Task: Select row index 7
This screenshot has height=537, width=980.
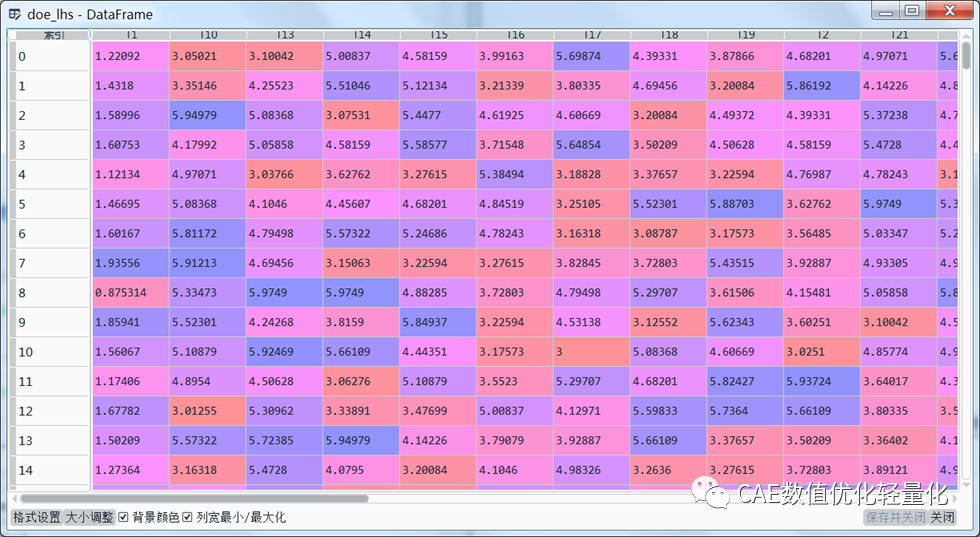Action: pos(51,263)
